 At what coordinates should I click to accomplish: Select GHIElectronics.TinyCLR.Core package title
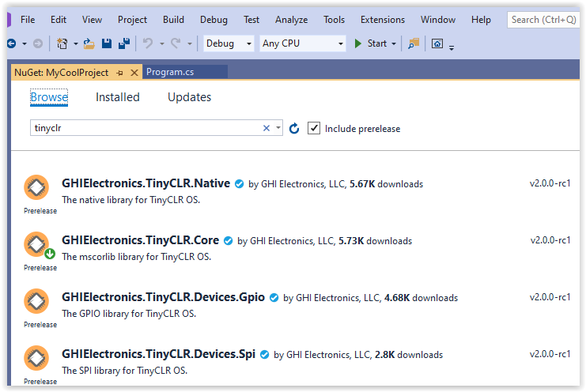coord(140,240)
